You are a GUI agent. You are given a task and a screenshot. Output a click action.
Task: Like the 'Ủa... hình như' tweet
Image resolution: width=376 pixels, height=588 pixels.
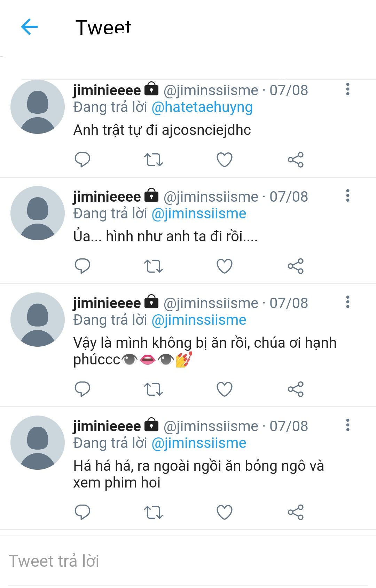pos(225,266)
